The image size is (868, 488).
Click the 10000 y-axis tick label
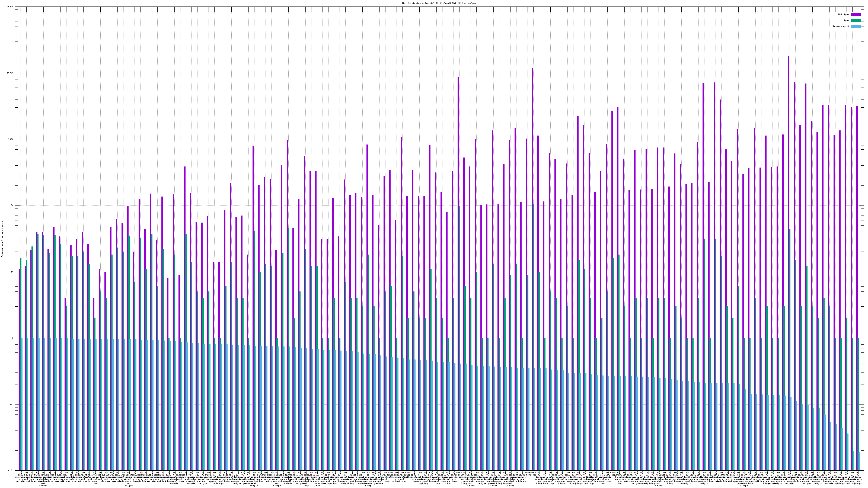[11, 73]
